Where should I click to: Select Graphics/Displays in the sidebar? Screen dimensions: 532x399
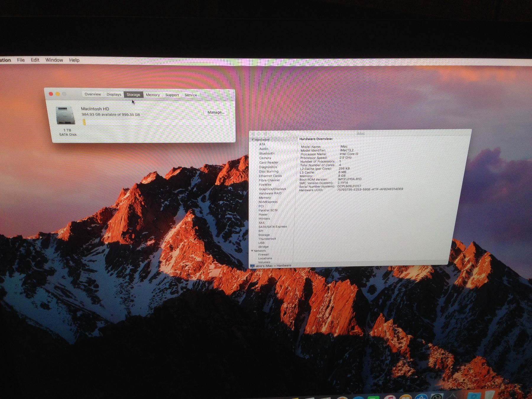[272, 189]
